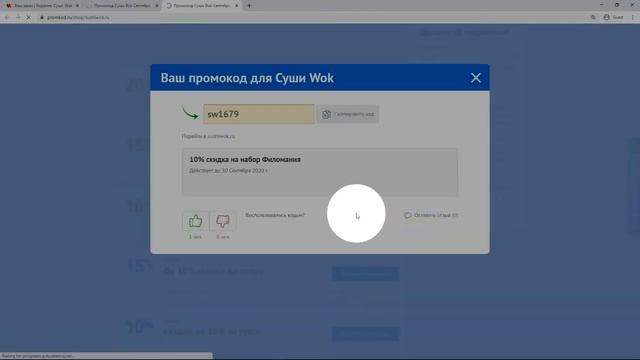Screen dimensions: 640x360
Task: Click the expiry date line under the offer
Action: click(229, 171)
